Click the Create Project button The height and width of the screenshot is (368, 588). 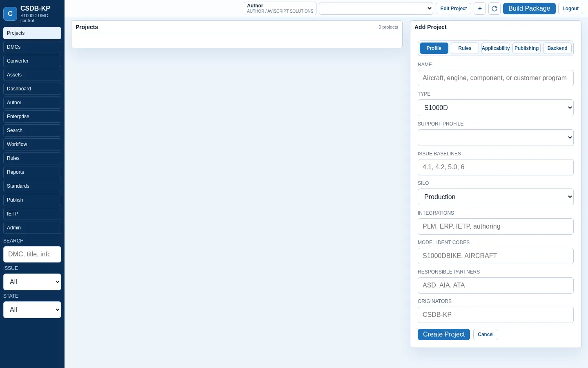[444, 334]
